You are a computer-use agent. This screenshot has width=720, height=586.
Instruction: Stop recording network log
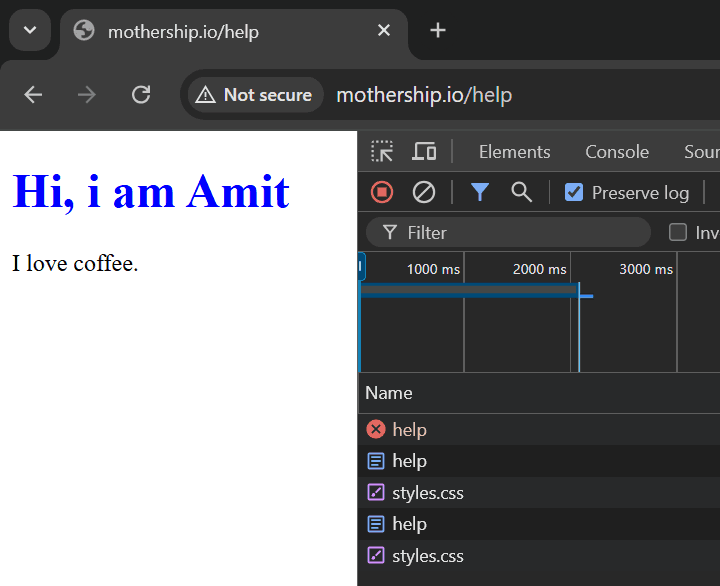click(382, 192)
